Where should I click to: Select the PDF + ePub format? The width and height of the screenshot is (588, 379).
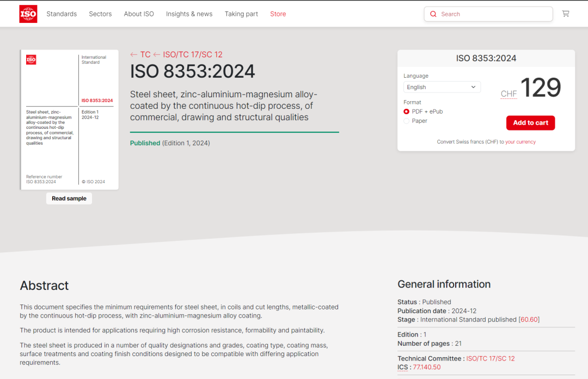406,111
